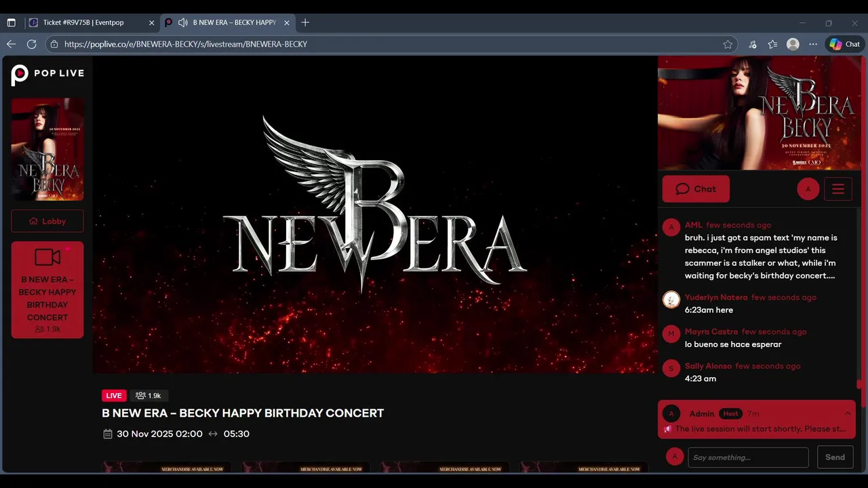Click the 'Say something...' chat input

pyautogui.click(x=748, y=457)
